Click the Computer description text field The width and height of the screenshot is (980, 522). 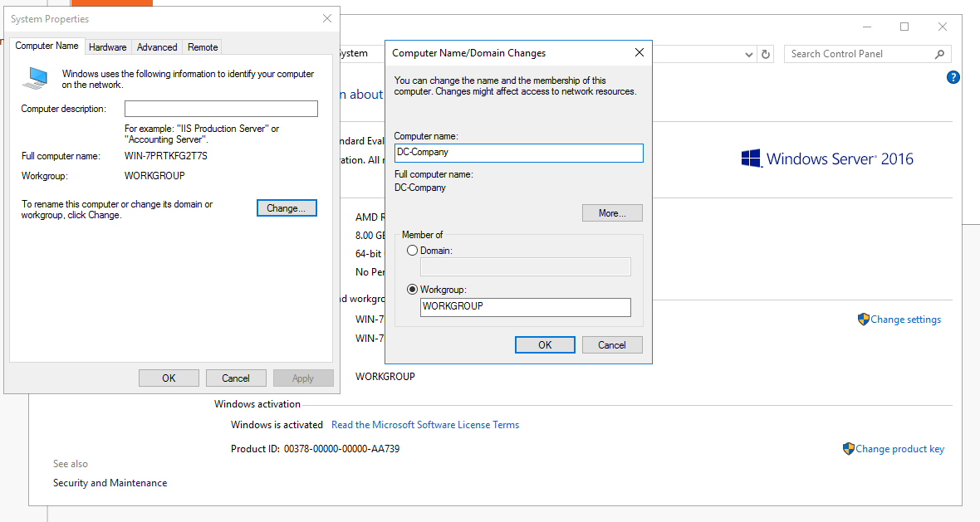coord(221,109)
